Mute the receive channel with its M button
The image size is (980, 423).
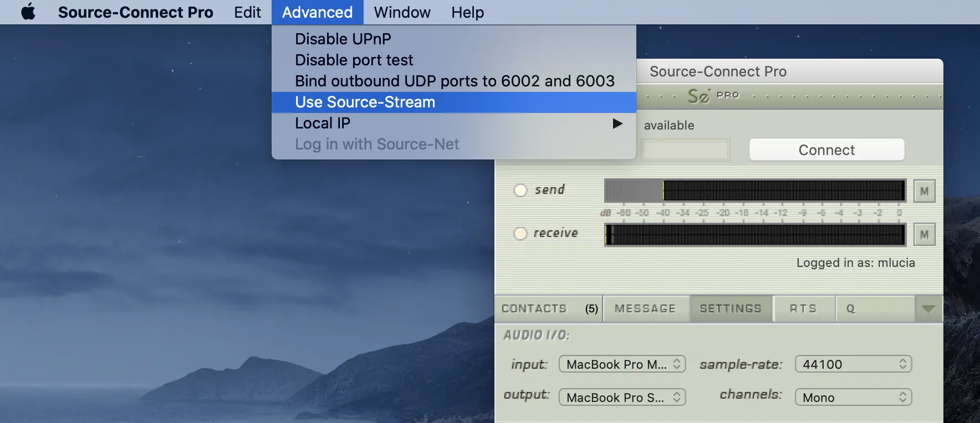point(924,234)
